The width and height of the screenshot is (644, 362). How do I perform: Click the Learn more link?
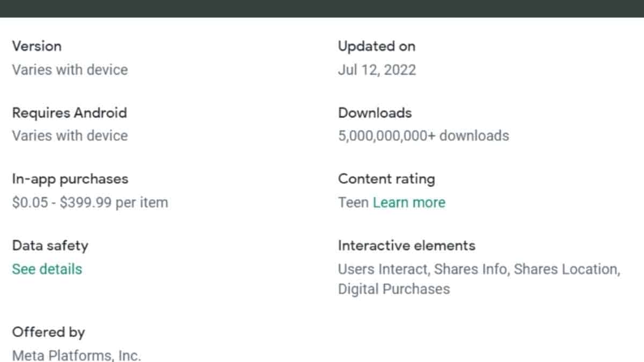click(x=409, y=203)
